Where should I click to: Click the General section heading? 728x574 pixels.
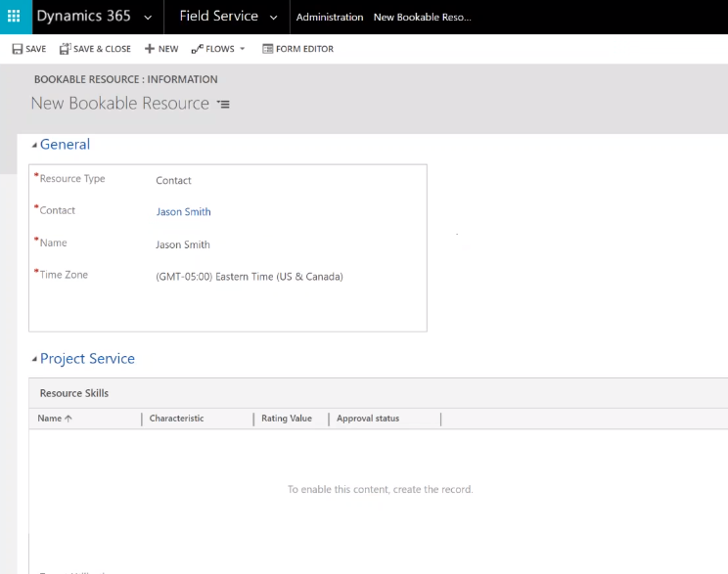point(65,145)
